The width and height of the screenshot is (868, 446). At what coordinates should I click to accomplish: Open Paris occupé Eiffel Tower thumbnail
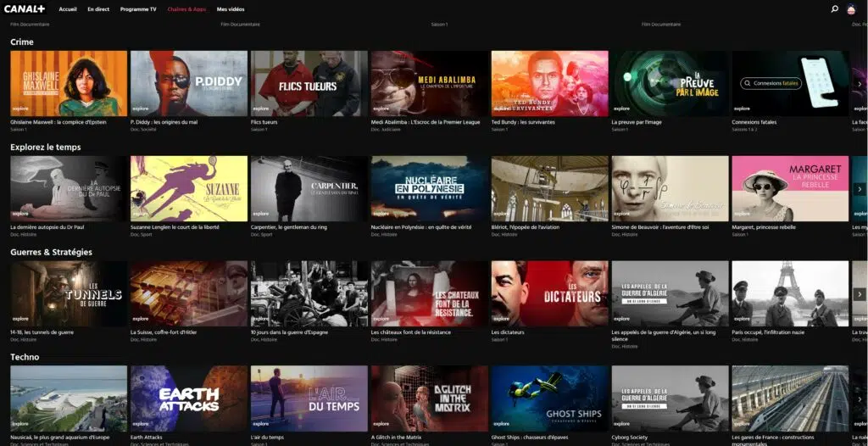(790, 293)
